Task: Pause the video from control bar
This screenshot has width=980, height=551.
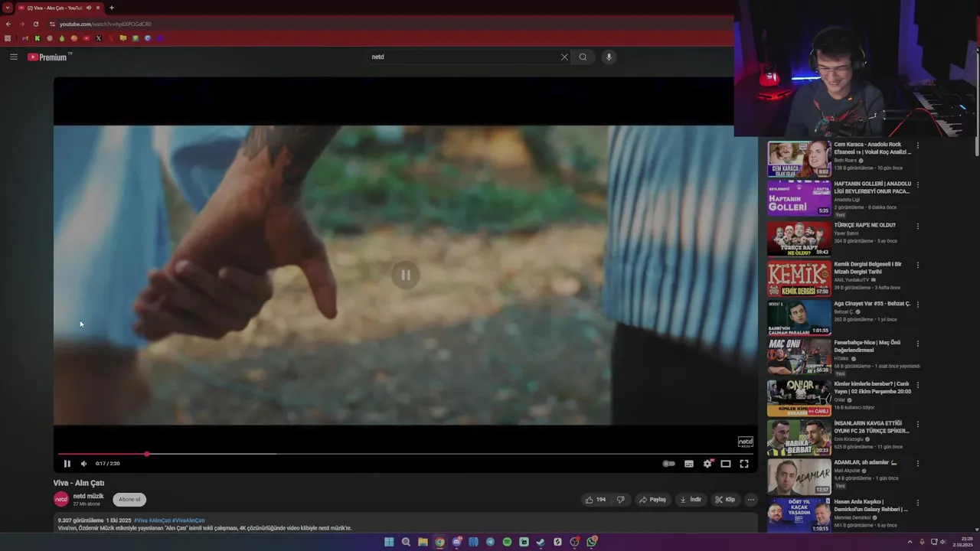Action: (67, 464)
